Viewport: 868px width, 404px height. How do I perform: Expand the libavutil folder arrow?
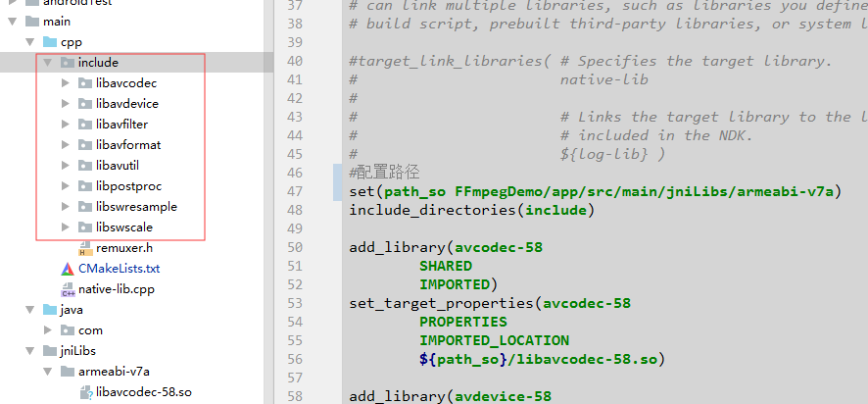(x=66, y=165)
